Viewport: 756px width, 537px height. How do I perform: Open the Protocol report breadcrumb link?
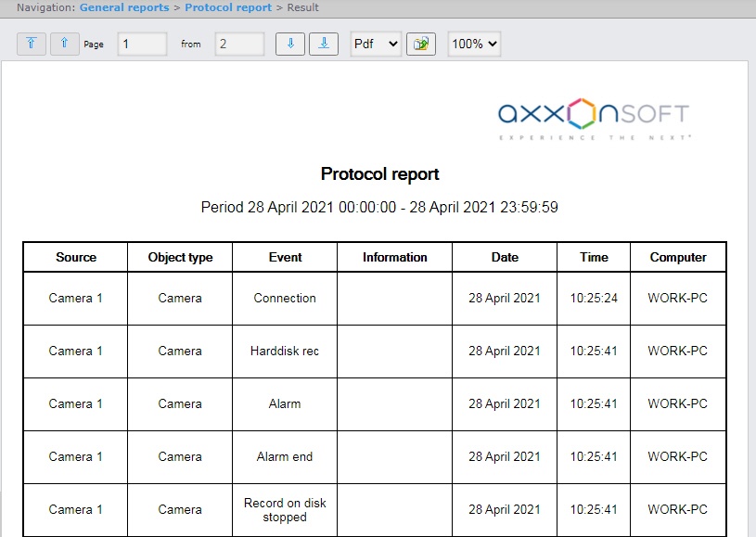tap(228, 7)
